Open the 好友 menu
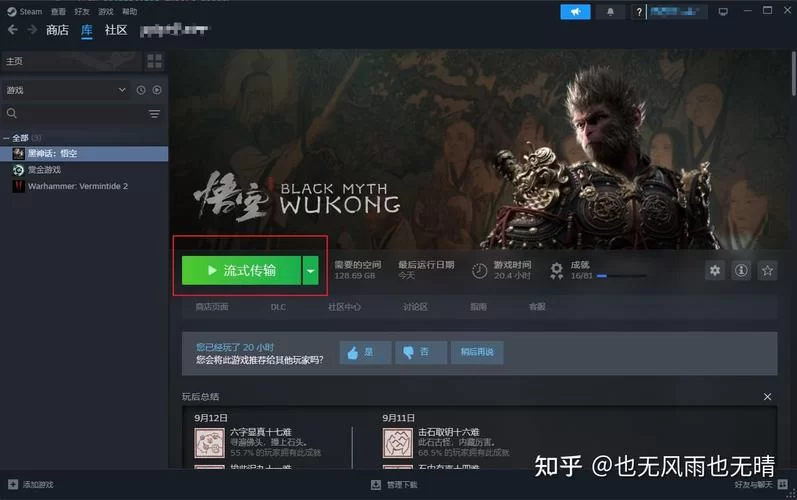Screen dimensions: 797x500 (81, 12)
